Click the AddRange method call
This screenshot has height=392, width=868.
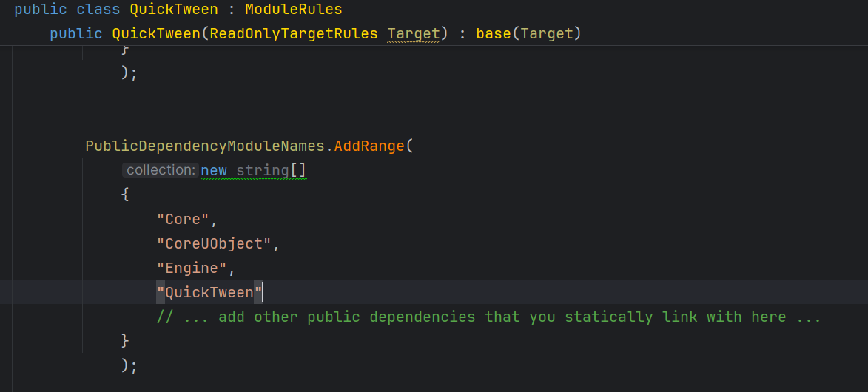pos(369,146)
